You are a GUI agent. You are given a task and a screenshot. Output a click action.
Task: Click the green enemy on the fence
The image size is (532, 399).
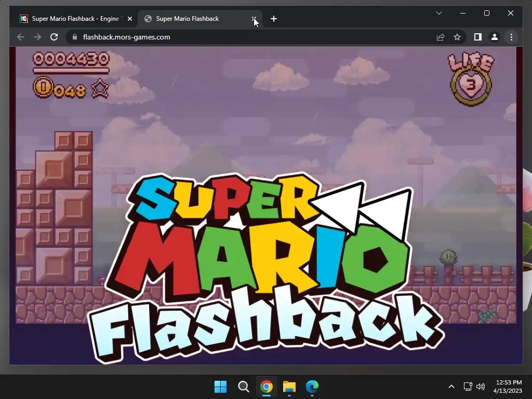coord(448,256)
